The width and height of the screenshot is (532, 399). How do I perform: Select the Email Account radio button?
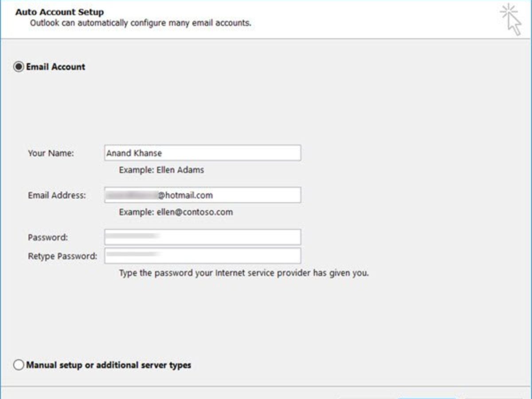(x=19, y=67)
